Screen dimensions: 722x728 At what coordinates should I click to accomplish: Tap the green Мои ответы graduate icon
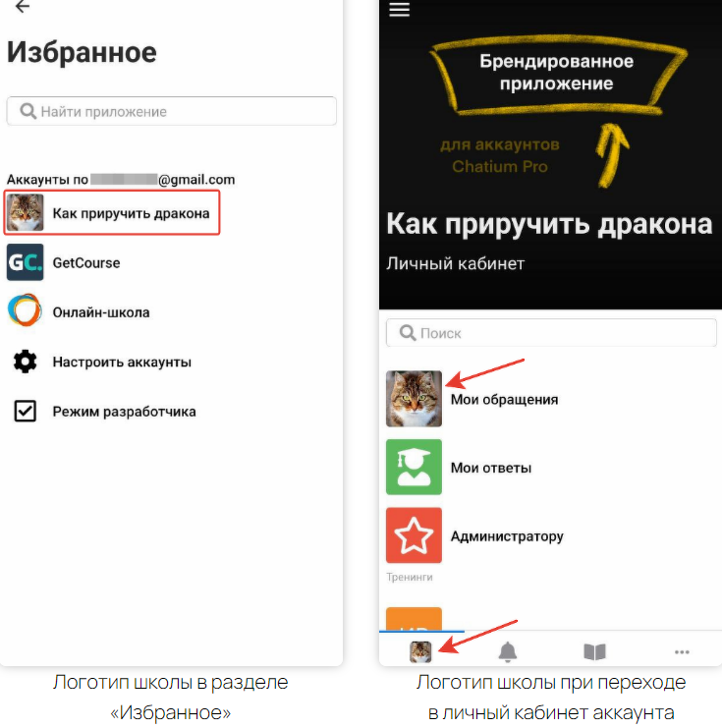coord(414,467)
